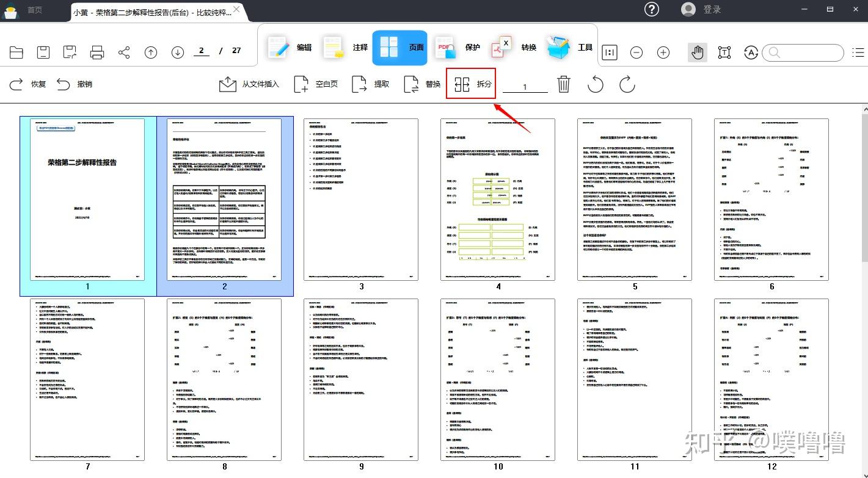Open the 注释 (Annotate) tab
This screenshot has height=478, width=868.
click(x=345, y=48)
